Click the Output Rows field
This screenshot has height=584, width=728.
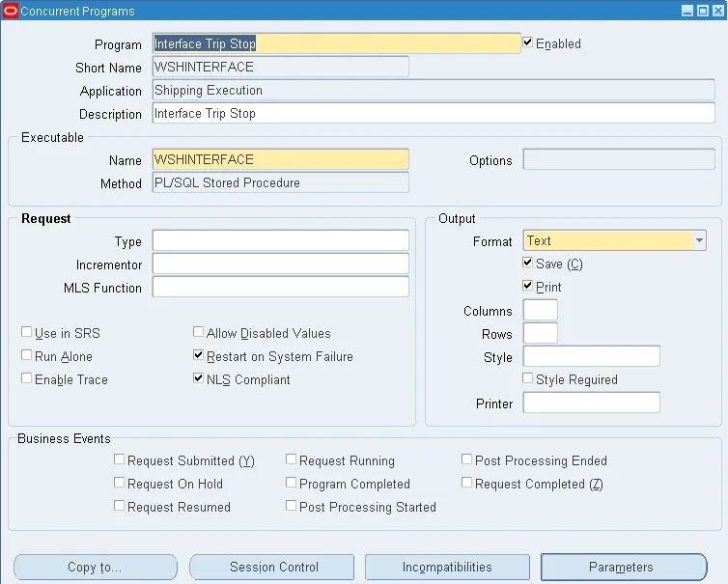541,333
